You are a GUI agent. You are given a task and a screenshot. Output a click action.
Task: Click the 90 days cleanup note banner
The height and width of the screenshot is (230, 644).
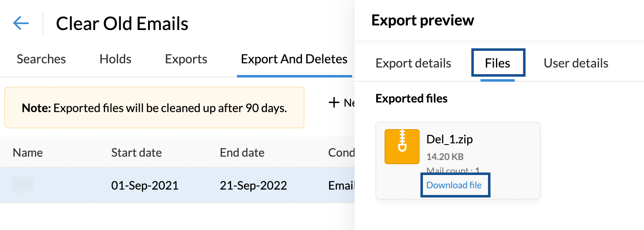point(154,107)
